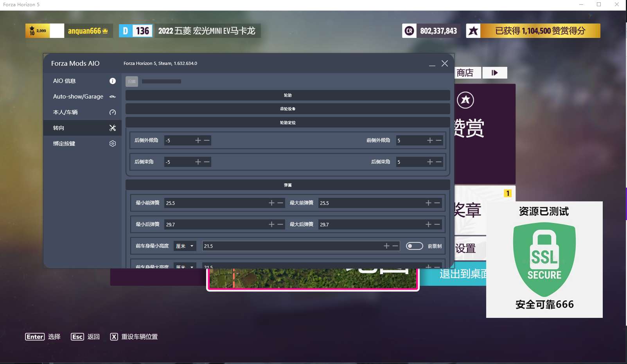Image resolution: width=627 pixels, height=364 pixels.
Task: Click the X 重设车辆位置 prompt
Action: [x=134, y=337]
